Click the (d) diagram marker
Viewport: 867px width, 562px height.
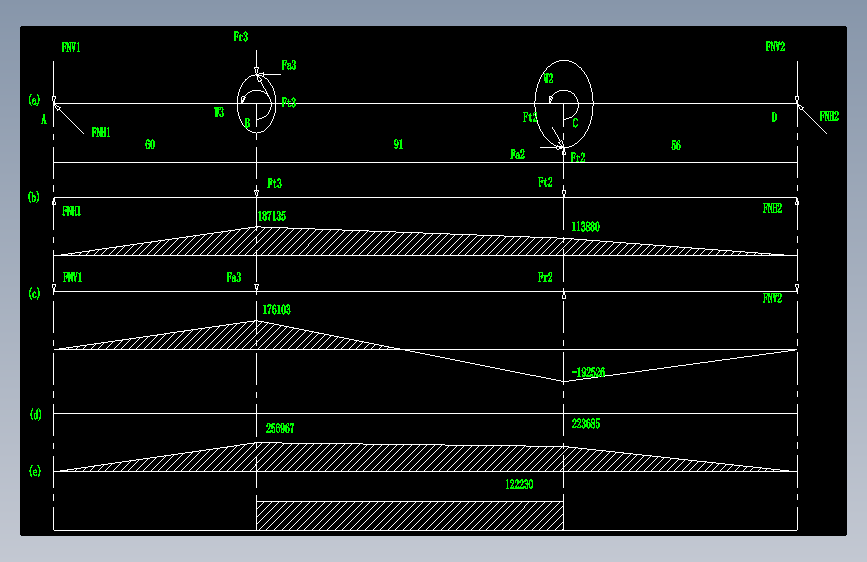35,414
